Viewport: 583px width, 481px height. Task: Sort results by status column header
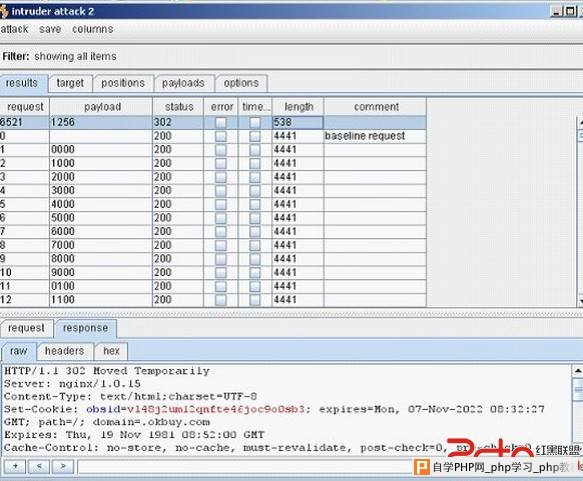tap(178, 107)
